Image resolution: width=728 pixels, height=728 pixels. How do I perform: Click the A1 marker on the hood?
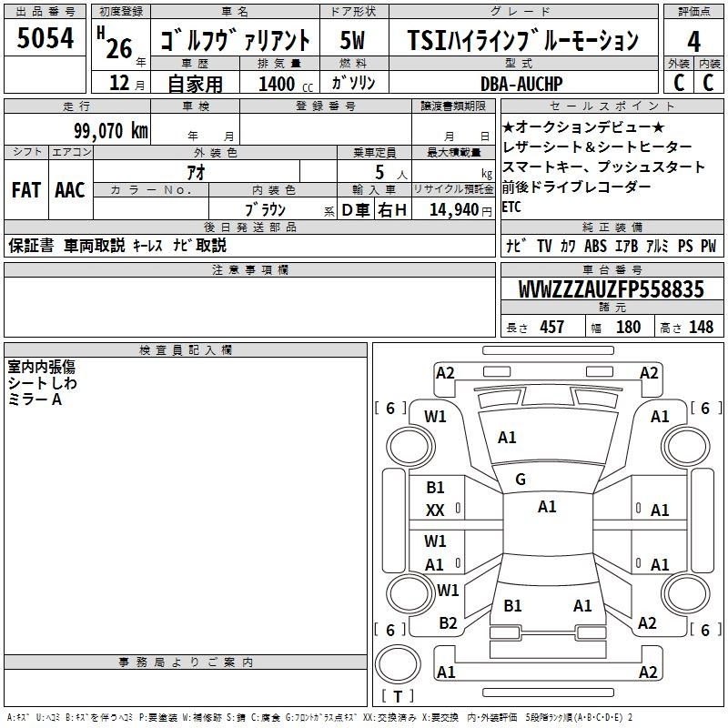click(x=507, y=438)
